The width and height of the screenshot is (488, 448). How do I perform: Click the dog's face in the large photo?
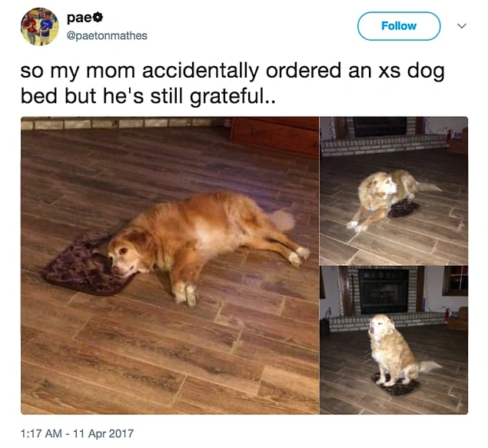pyautogui.click(x=123, y=258)
